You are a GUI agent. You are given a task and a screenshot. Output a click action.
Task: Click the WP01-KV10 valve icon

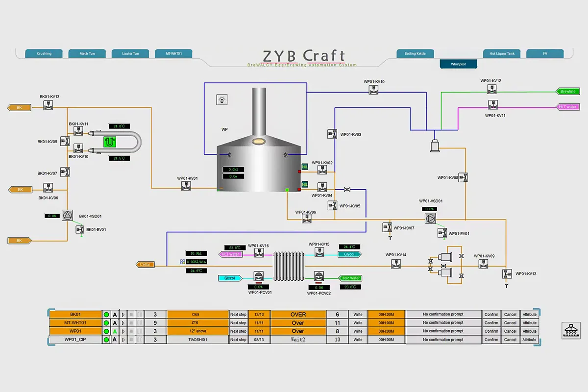pyautogui.click(x=373, y=90)
